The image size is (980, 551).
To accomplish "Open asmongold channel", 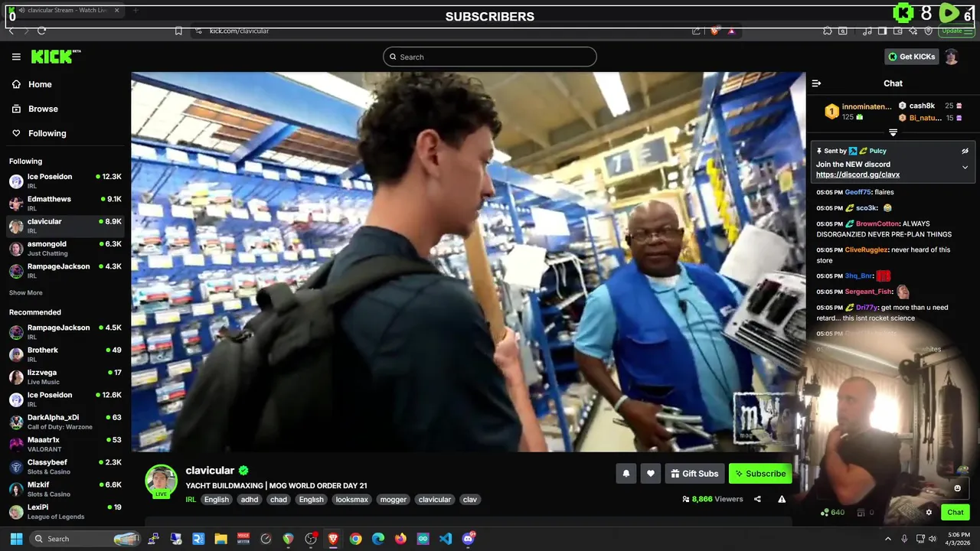I will point(65,249).
